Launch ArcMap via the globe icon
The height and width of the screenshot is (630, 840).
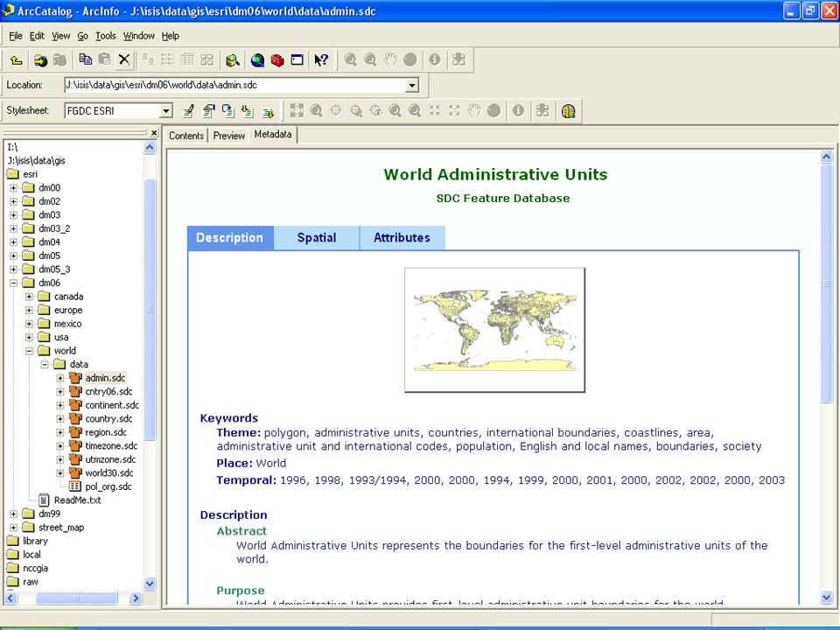[x=257, y=60]
